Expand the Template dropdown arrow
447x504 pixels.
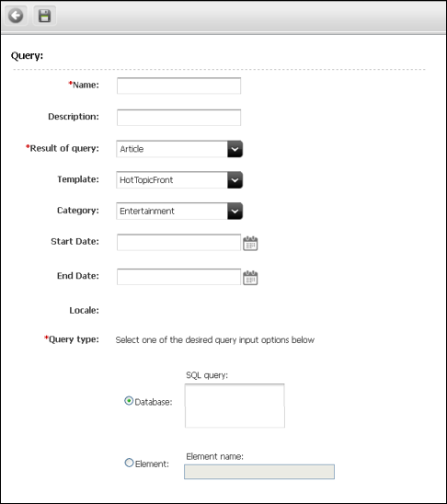[235, 180]
